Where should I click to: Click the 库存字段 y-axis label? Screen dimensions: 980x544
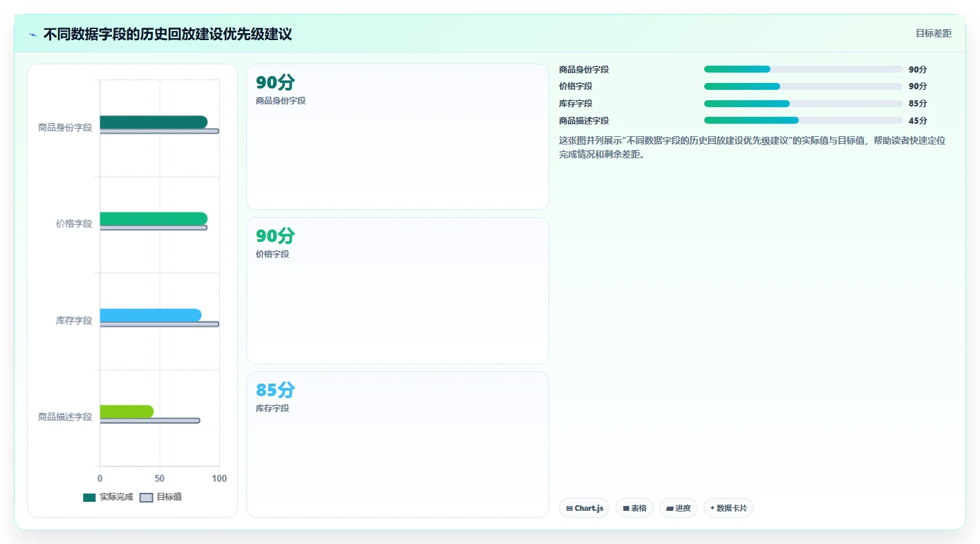(x=74, y=321)
